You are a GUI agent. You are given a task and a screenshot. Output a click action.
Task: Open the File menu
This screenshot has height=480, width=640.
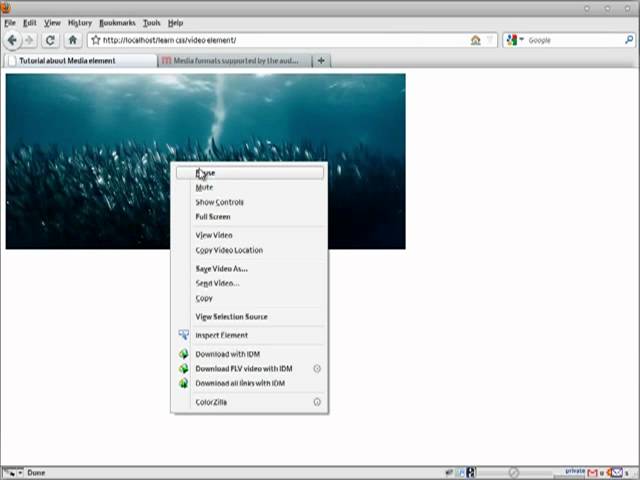coord(10,23)
